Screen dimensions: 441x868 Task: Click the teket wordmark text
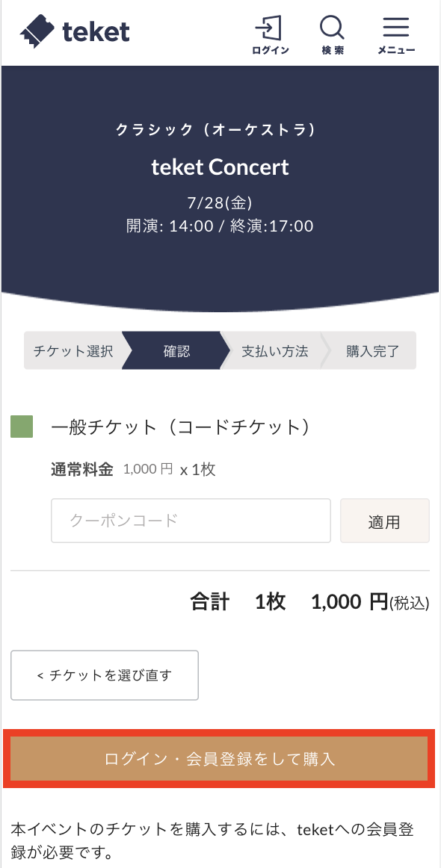pyautogui.click(x=96, y=31)
